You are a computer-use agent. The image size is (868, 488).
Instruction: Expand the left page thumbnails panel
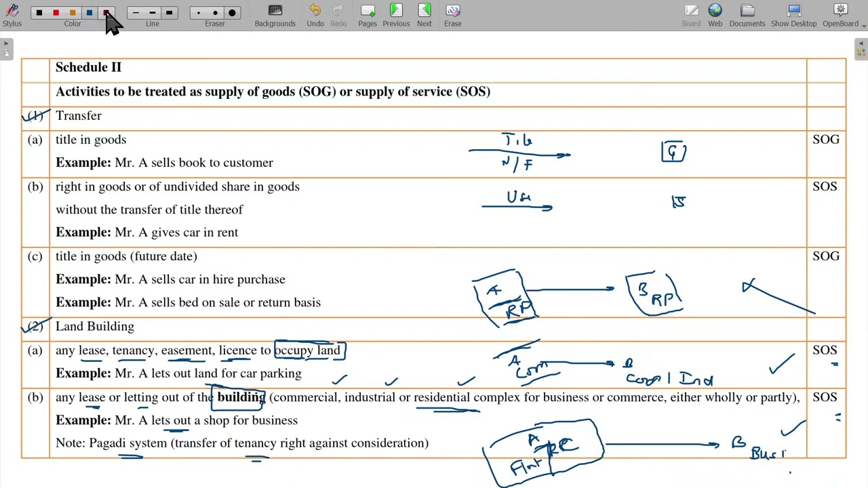[x=6, y=49]
